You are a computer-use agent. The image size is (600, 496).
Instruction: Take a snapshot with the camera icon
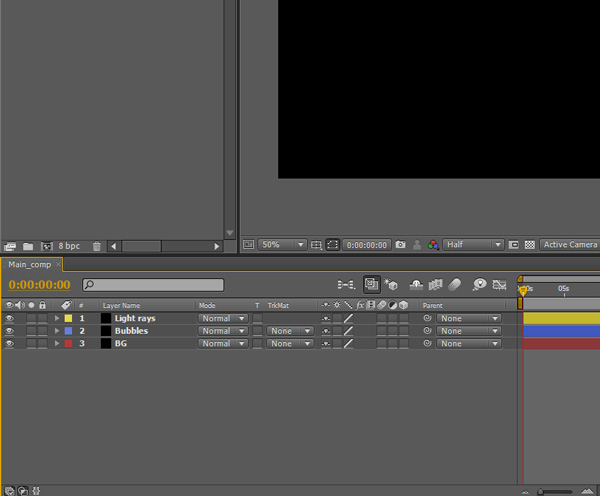pyautogui.click(x=400, y=244)
